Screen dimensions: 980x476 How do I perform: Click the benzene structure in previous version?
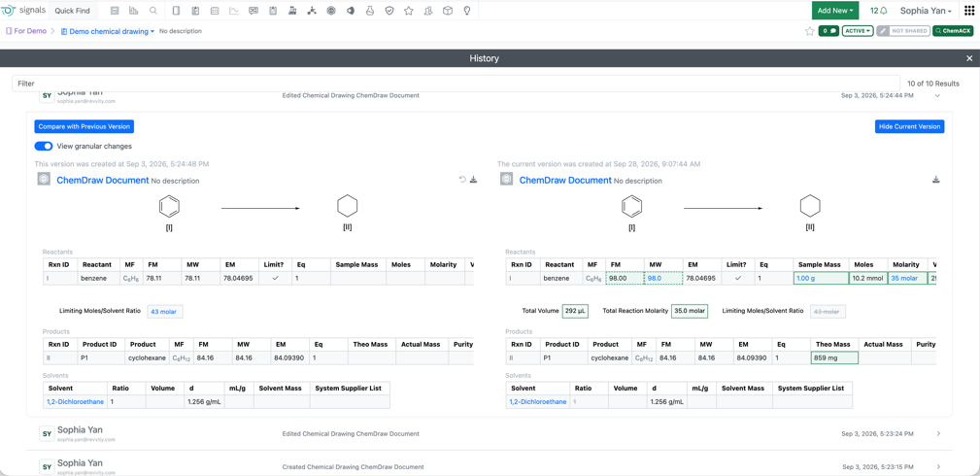pyautogui.click(x=169, y=206)
